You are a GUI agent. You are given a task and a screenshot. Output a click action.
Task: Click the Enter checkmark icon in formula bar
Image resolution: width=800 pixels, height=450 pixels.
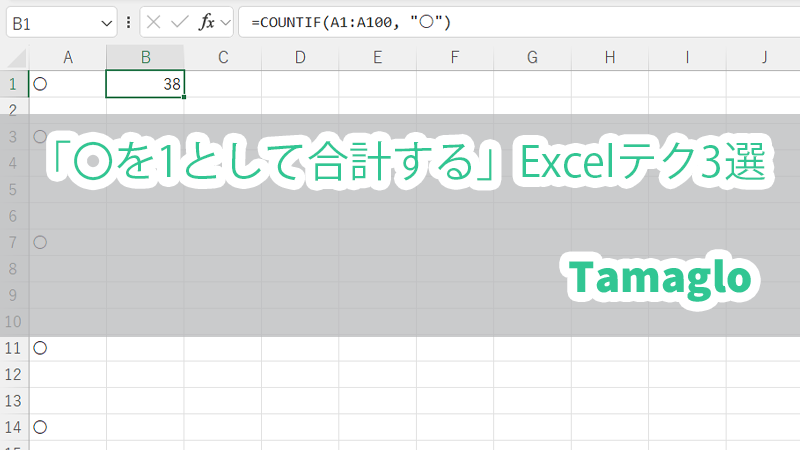(180, 22)
